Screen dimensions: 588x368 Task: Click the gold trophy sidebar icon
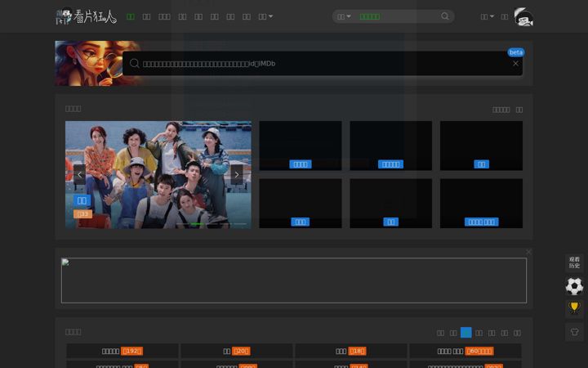(x=574, y=308)
